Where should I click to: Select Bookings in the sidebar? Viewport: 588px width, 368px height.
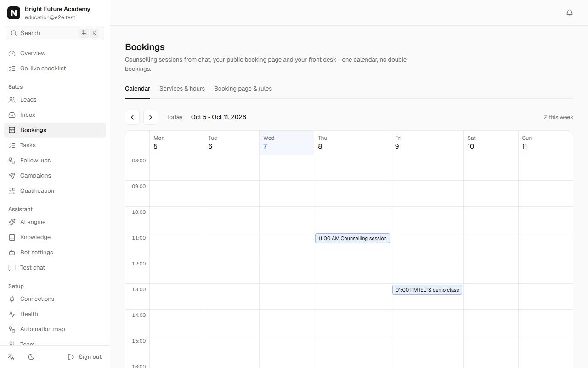pos(55,130)
